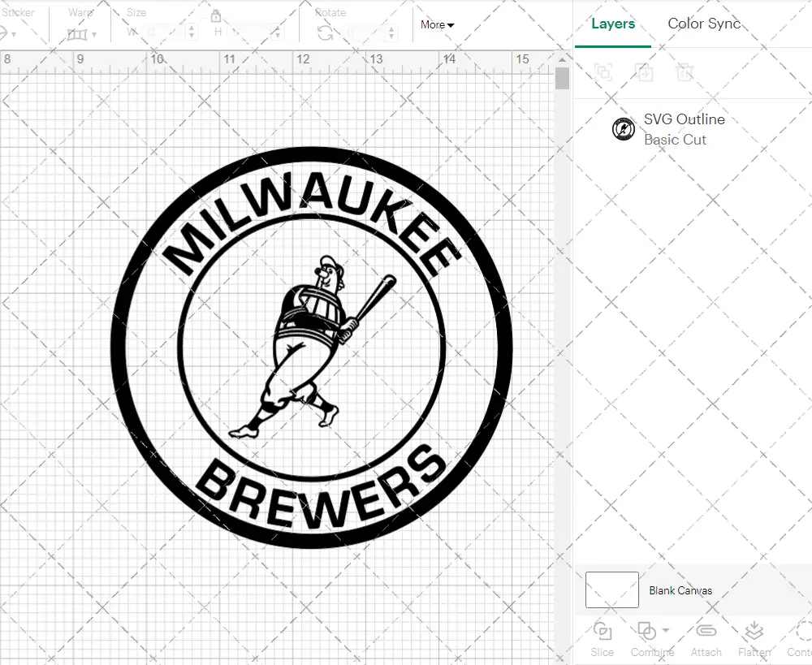Click the Duplicate layer icon
This screenshot has width=812, height=665.
coord(644,72)
